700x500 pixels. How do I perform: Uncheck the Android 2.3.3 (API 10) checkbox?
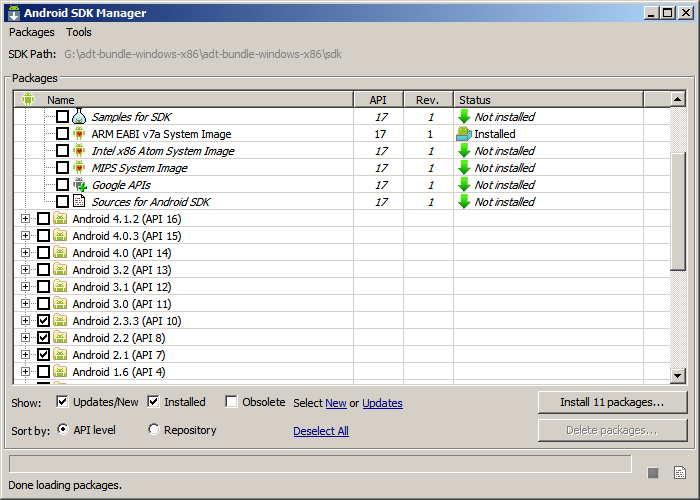(x=43, y=320)
